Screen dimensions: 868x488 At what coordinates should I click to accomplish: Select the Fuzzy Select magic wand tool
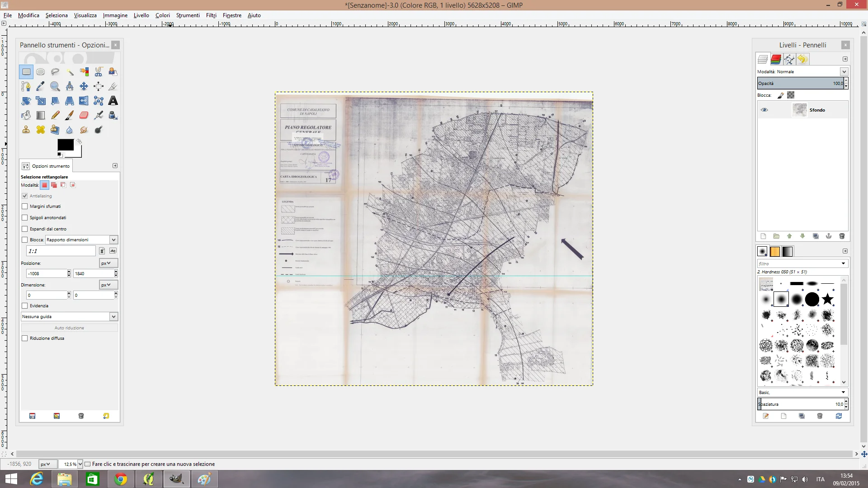click(70, 72)
